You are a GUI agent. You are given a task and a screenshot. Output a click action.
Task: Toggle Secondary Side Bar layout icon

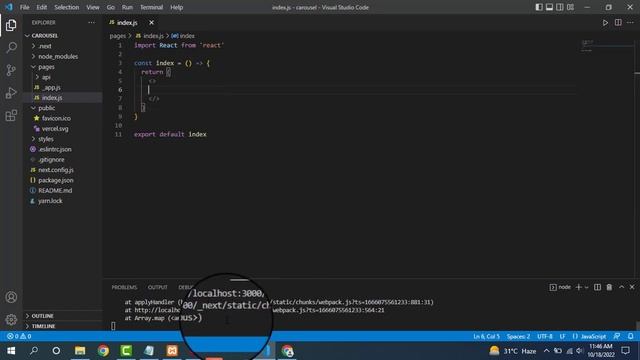(x=560, y=7)
